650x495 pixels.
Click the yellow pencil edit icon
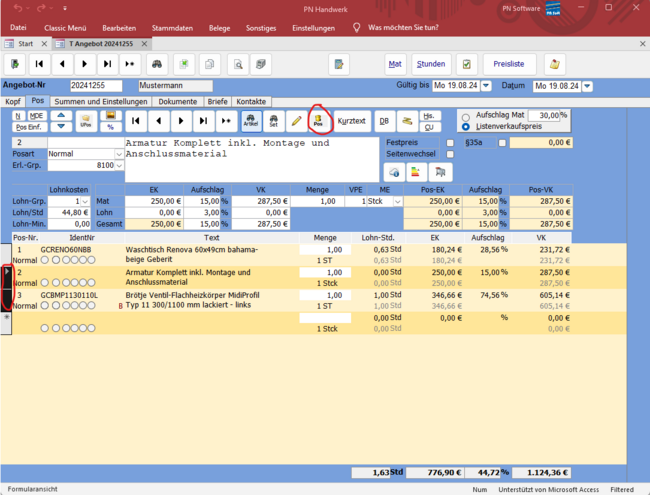click(x=296, y=121)
